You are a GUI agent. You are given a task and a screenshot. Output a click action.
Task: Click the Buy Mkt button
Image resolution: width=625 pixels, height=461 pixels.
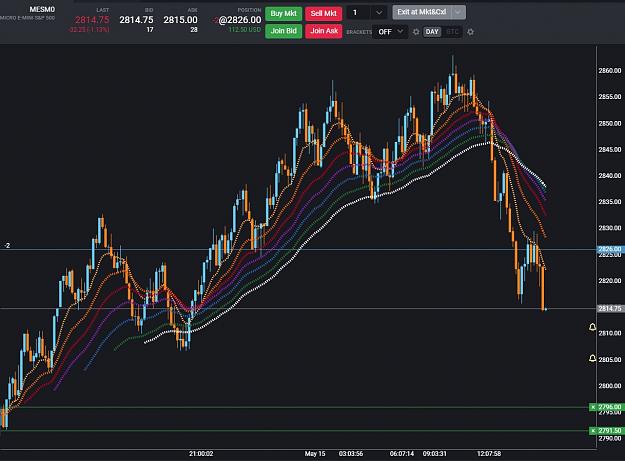pyautogui.click(x=283, y=13)
